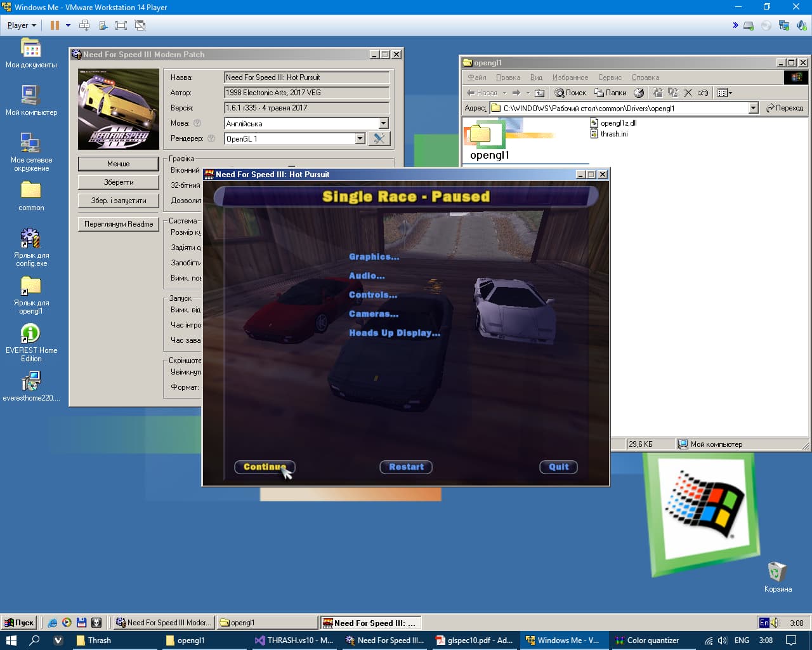Open the VMware Player menu
Viewport: 812px width, 650px height.
pyautogui.click(x=22, y=25)
